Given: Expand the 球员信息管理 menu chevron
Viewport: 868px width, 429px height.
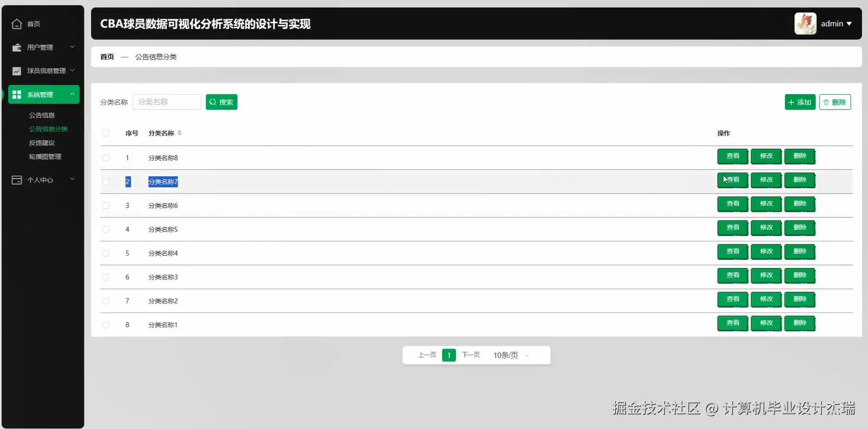Looking at the screenshot, I should tap(72, 70).
